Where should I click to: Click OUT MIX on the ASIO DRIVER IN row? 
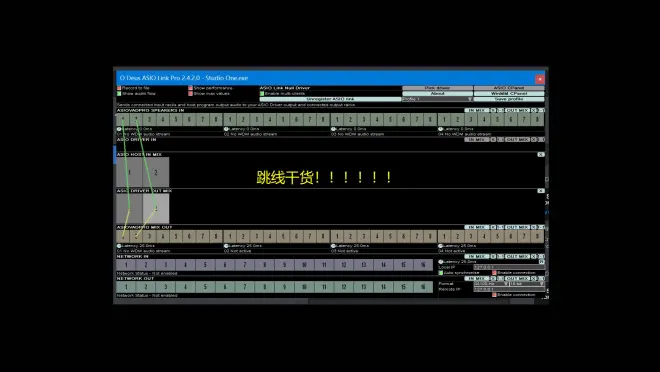click(517, 139)
